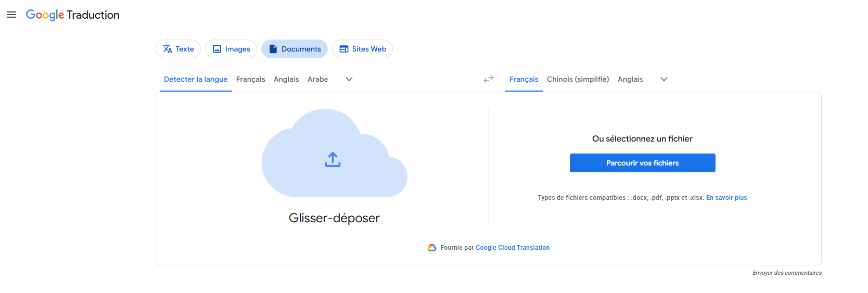Open the Google Cloud Translation link

click(x=513, y=248)
